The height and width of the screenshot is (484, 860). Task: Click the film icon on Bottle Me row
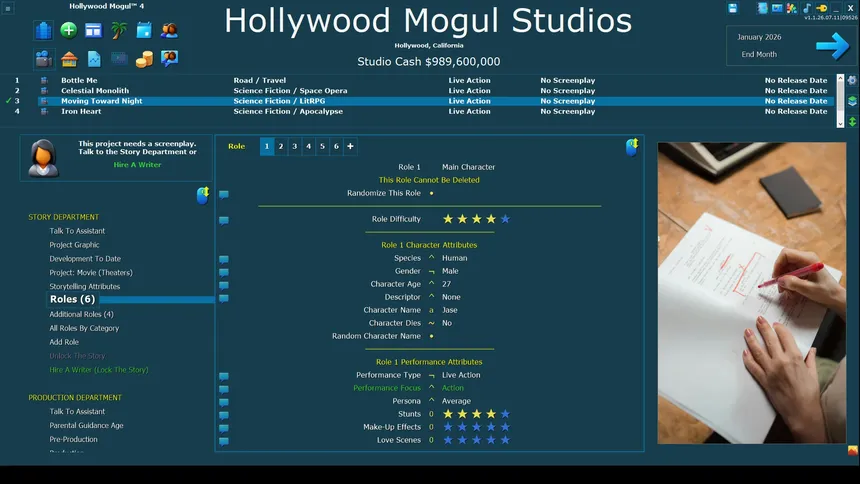tap(44, 80)
